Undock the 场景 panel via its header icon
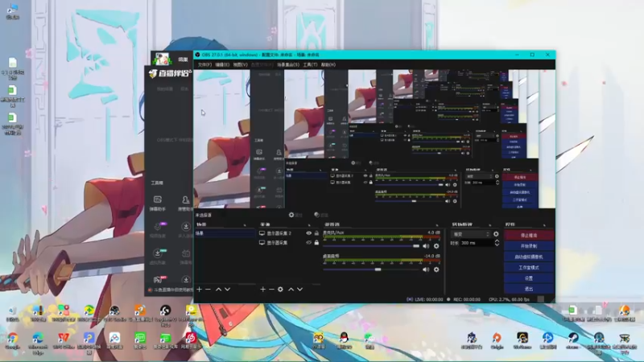This screenshot has width=644, height=362. [245, 225]
